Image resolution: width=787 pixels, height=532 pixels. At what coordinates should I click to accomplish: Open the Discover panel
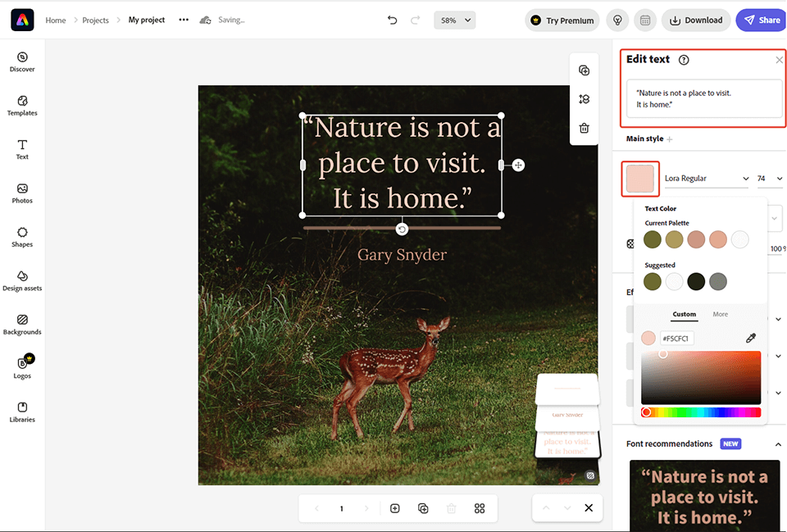[x=22, y=61]
